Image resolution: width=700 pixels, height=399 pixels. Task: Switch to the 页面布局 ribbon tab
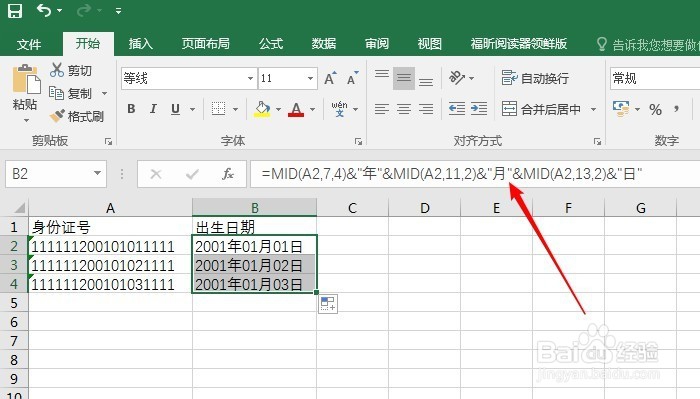[205, 43]
